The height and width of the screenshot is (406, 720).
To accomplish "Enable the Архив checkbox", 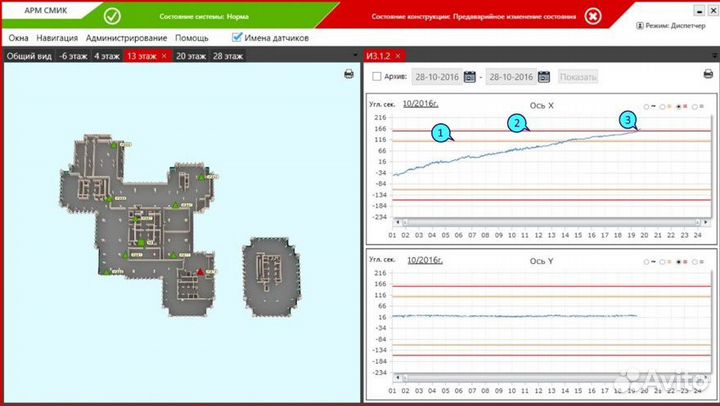I will [376, 76].
